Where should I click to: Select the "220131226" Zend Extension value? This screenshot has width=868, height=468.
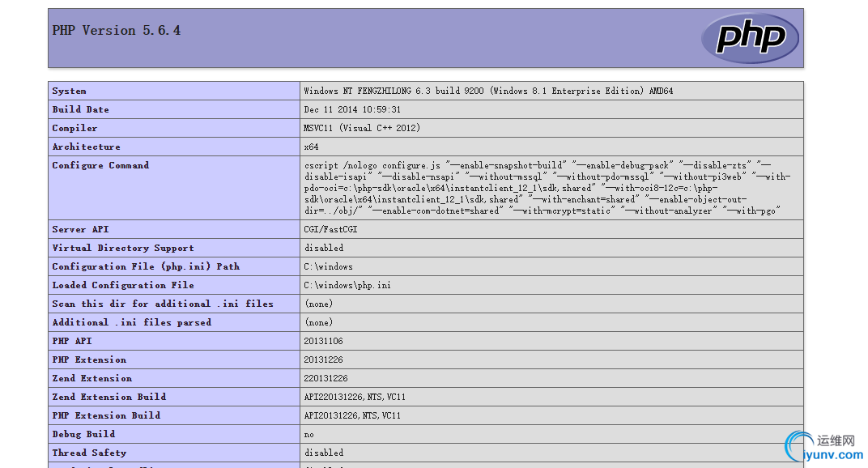[325, 378]
